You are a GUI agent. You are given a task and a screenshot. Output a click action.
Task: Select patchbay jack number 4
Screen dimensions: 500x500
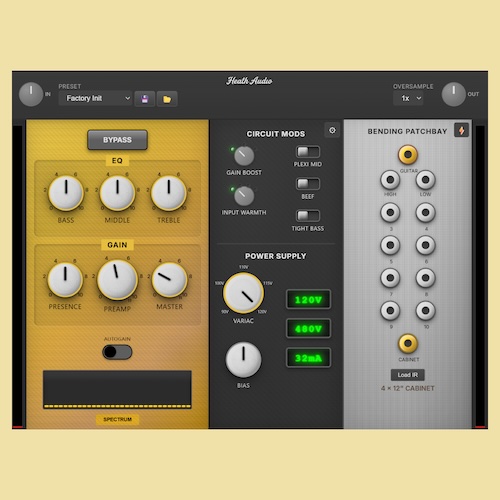425,212
